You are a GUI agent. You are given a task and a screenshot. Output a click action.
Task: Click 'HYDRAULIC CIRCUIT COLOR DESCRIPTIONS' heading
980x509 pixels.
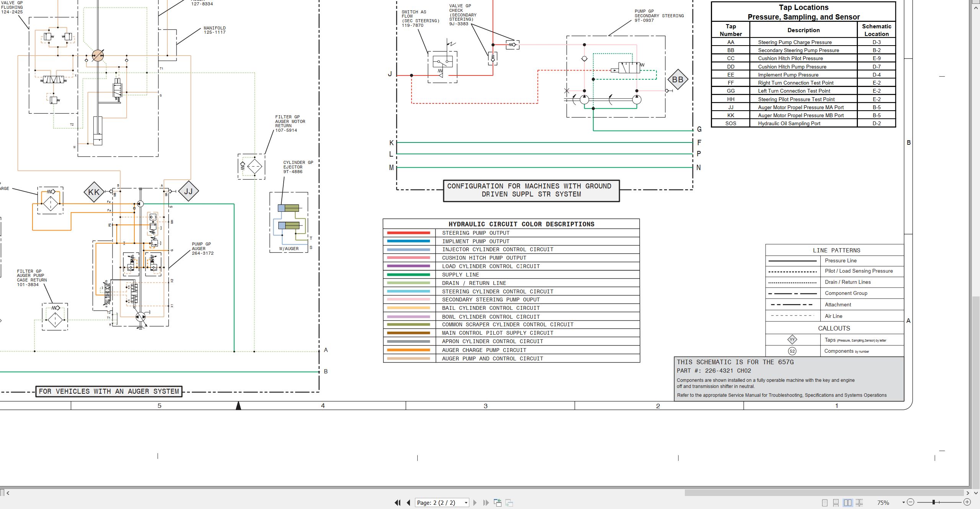click(x=521, y=224)
